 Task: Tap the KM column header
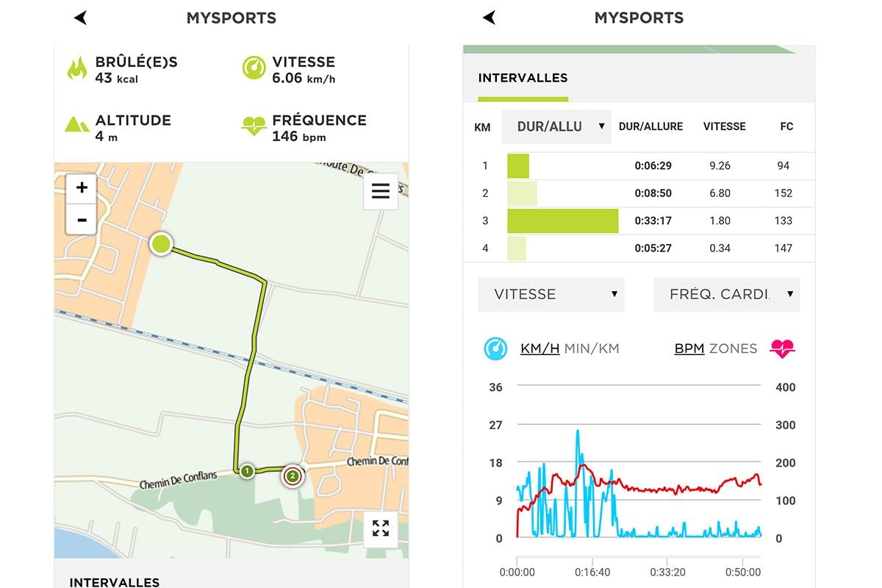[482, 127]
